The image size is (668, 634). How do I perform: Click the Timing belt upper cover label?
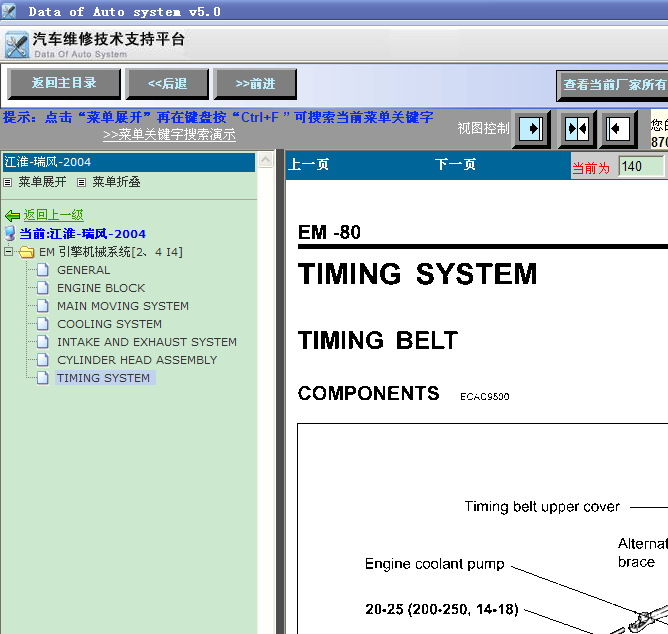542,507
